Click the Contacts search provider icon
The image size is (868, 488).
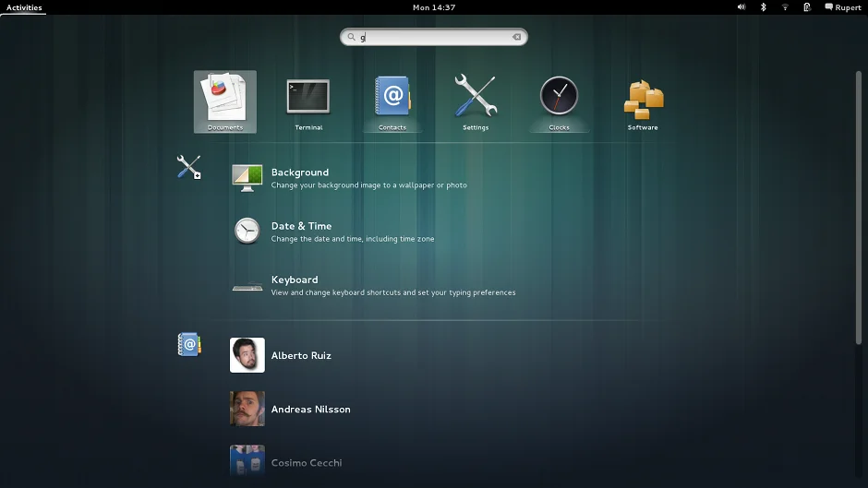click(x=188, y=345)
